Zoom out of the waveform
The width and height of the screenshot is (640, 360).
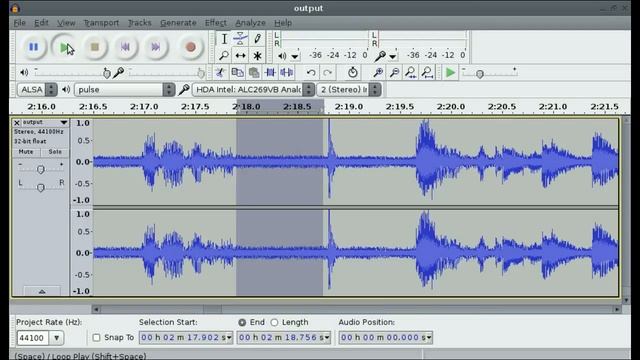coord(394,73)
